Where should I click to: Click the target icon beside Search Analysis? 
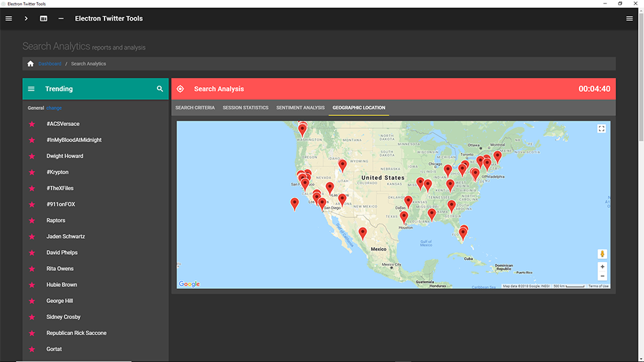(180, 88)
